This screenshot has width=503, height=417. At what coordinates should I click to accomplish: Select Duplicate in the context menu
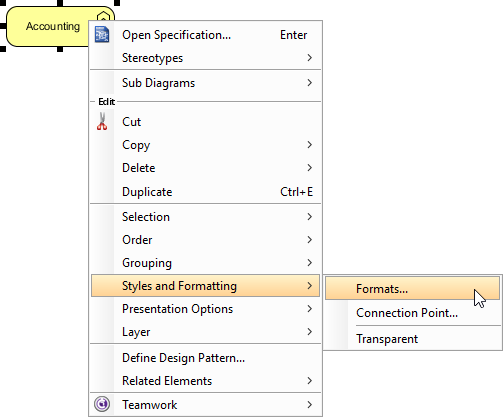pos(205,192)
